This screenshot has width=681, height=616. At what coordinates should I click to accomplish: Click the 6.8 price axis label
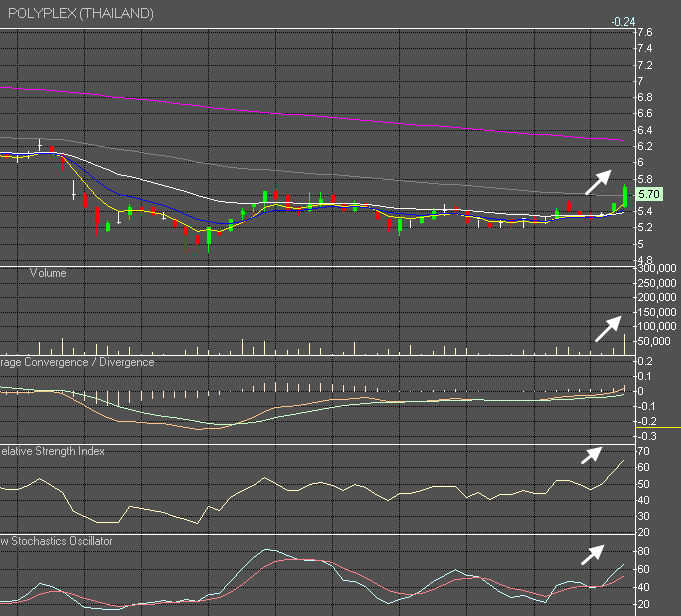[x=645, y=98]
